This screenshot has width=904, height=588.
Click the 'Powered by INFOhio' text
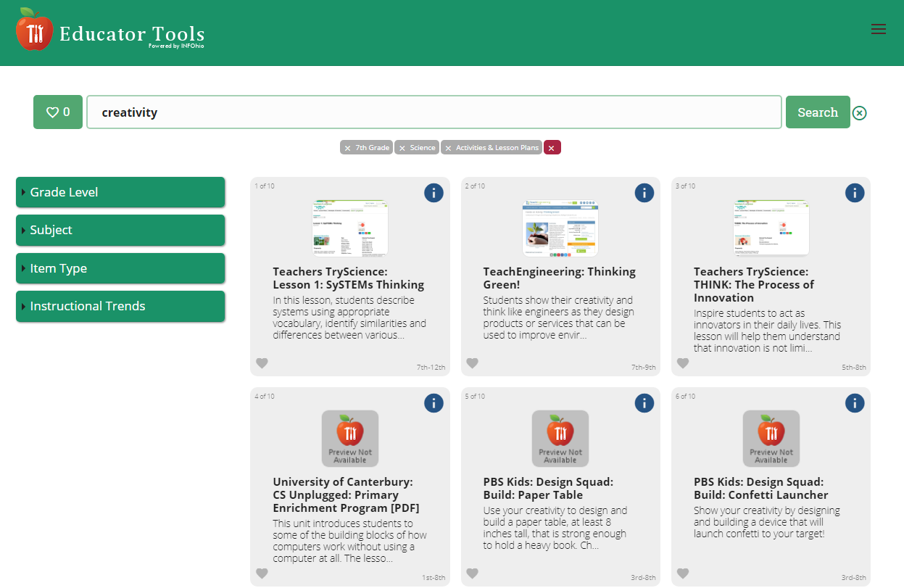(x=176, y=45)
